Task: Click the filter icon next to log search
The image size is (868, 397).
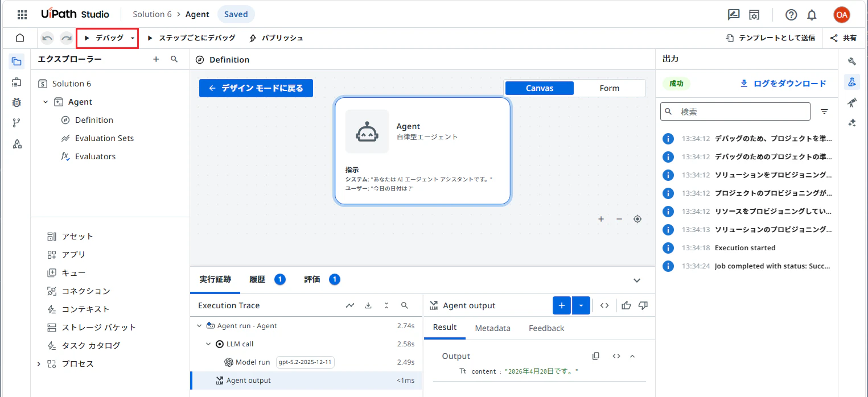Action: tap(824, 111)
